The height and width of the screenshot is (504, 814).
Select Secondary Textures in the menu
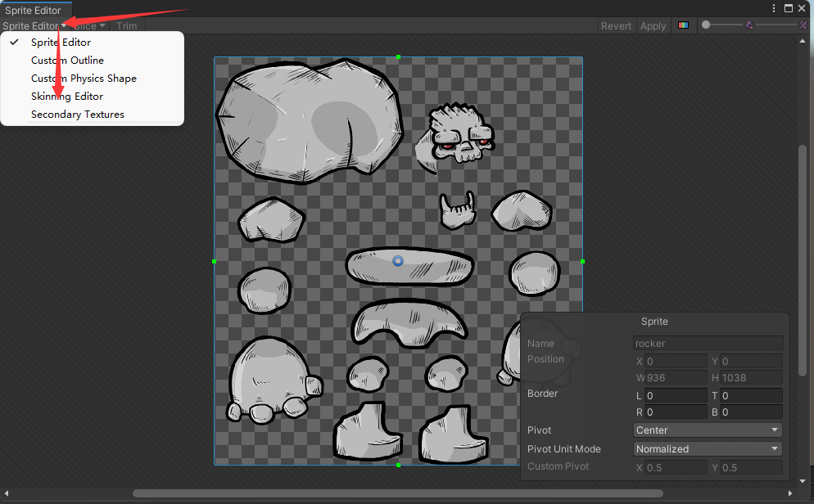tap(78, 114)
